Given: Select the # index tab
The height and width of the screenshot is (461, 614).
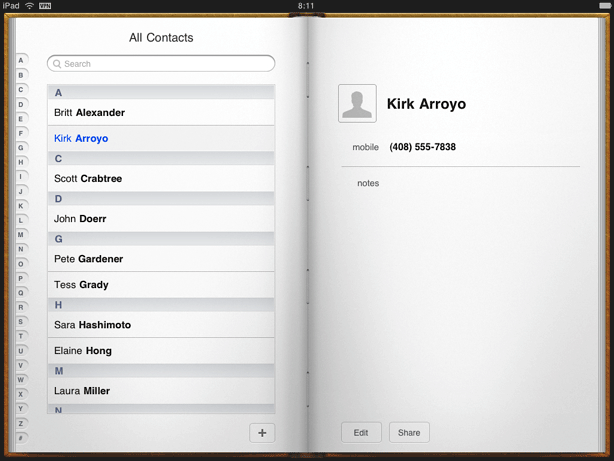Looking at the screenshot, I should click(20, 438).
